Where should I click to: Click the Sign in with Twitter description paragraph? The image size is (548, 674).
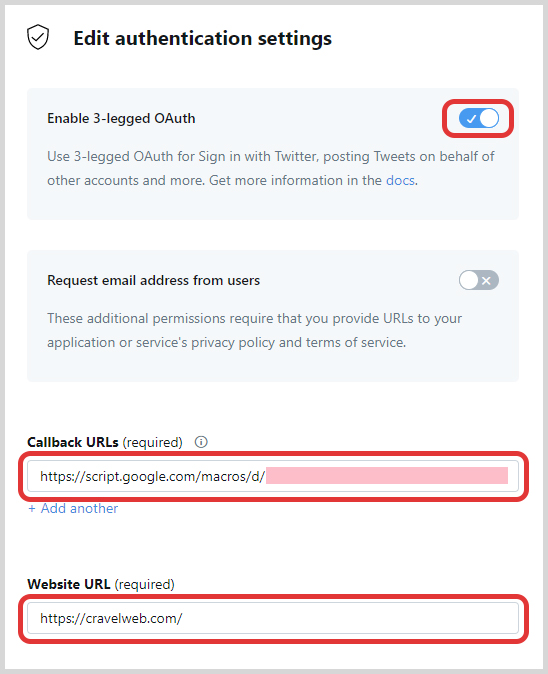(x=271, y=168)
